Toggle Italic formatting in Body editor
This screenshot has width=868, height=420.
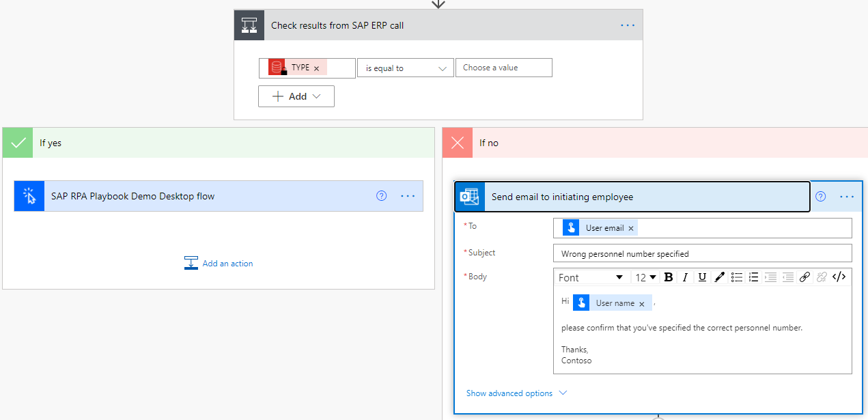(685, 277)
